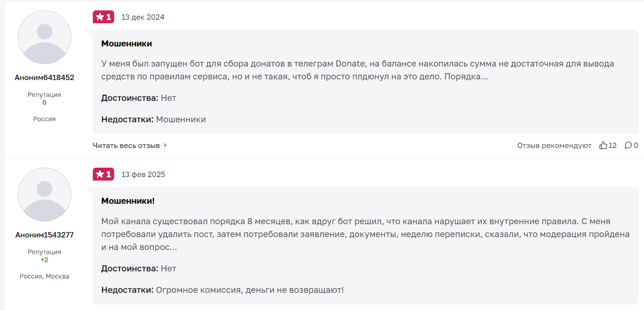
Task: Click the Россия, Москва location text
Action: pos(44,276)
